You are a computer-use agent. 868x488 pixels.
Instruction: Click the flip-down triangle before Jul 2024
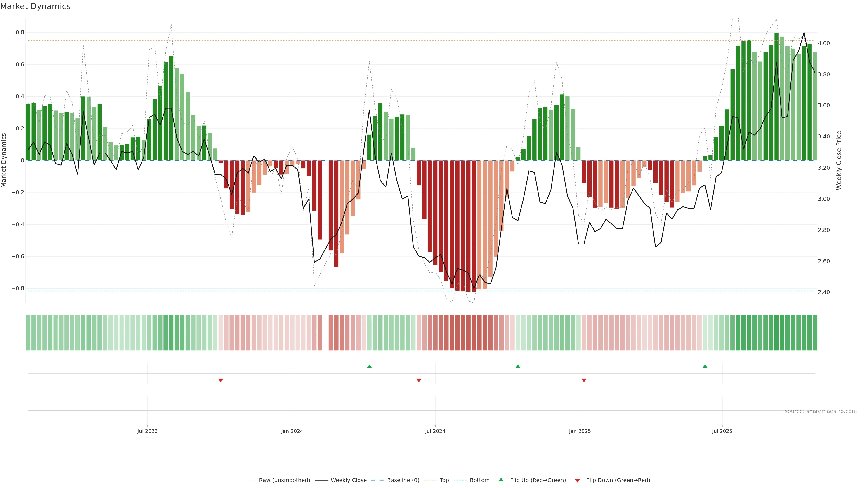point(419,380)
